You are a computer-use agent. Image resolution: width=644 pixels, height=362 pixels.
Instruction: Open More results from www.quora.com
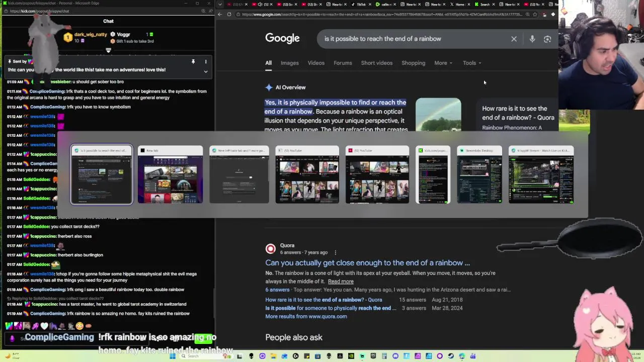pos(306,317)
